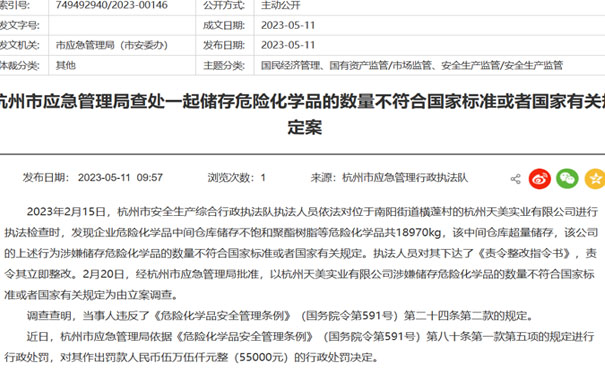Screen dimensions: 605x375
Task: Click the issuing agency 市应急管理局（市安委办）
Action: 112,45
